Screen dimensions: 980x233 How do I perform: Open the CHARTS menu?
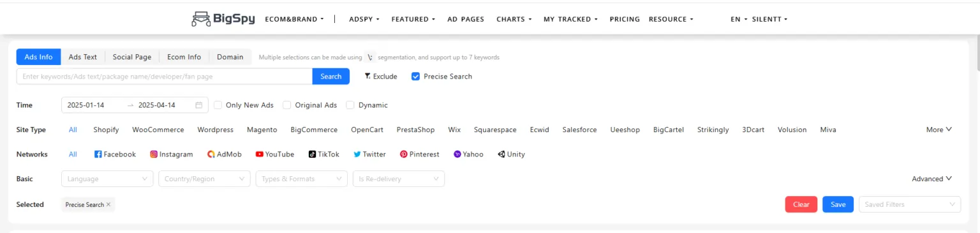pyautogui.click(x=514, y=19)
